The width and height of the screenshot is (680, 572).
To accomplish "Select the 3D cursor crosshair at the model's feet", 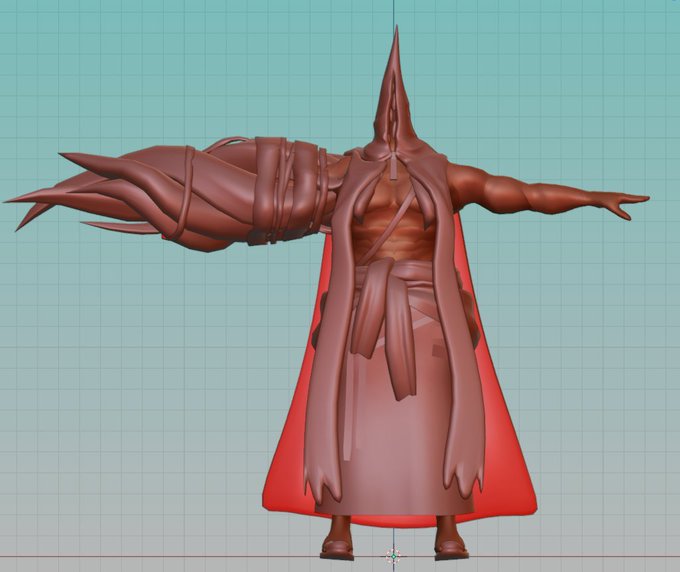I will click(x=393, y=555).
